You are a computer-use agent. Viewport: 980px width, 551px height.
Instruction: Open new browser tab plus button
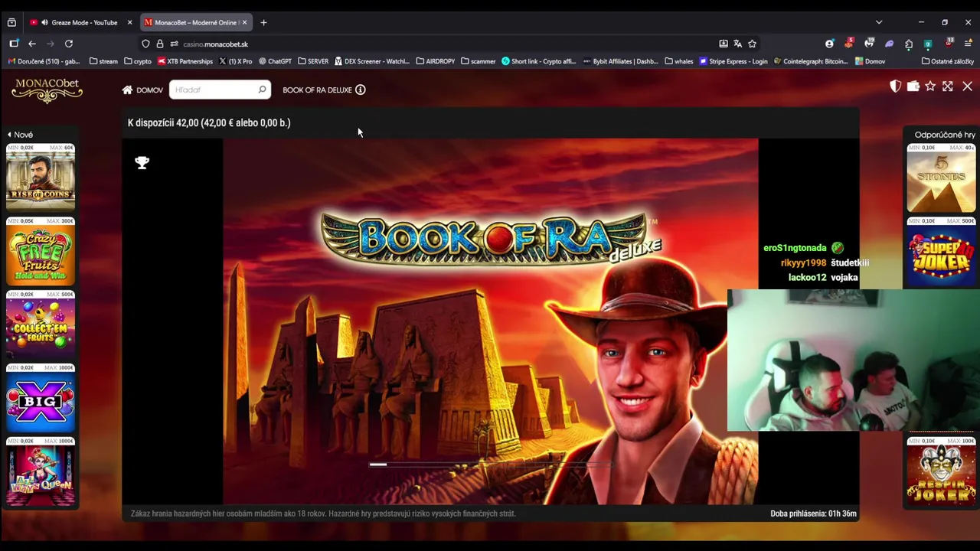[263, 22]
